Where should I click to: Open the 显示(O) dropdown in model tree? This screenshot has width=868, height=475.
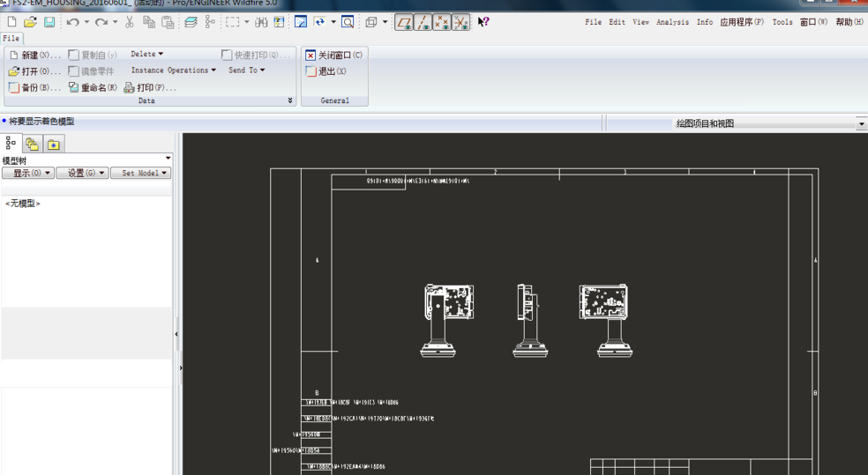[x=27, y=174]
